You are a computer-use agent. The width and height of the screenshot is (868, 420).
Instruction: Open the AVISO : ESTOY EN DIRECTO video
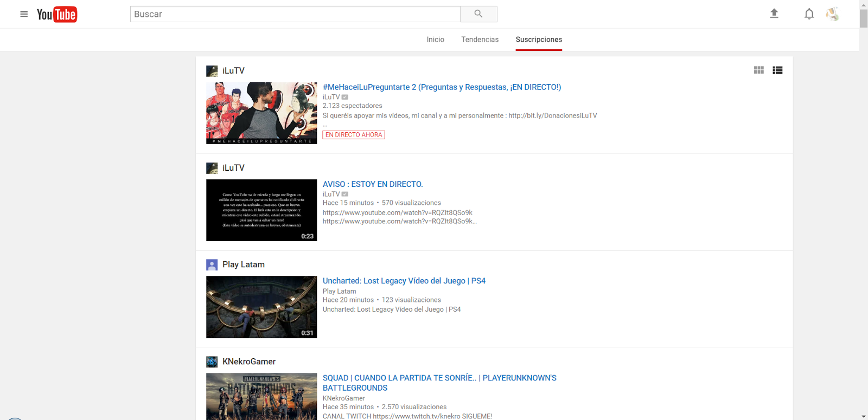(373, 184)
